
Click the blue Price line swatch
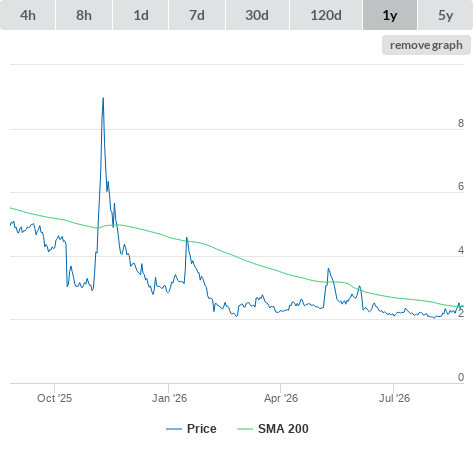[174, 429]
